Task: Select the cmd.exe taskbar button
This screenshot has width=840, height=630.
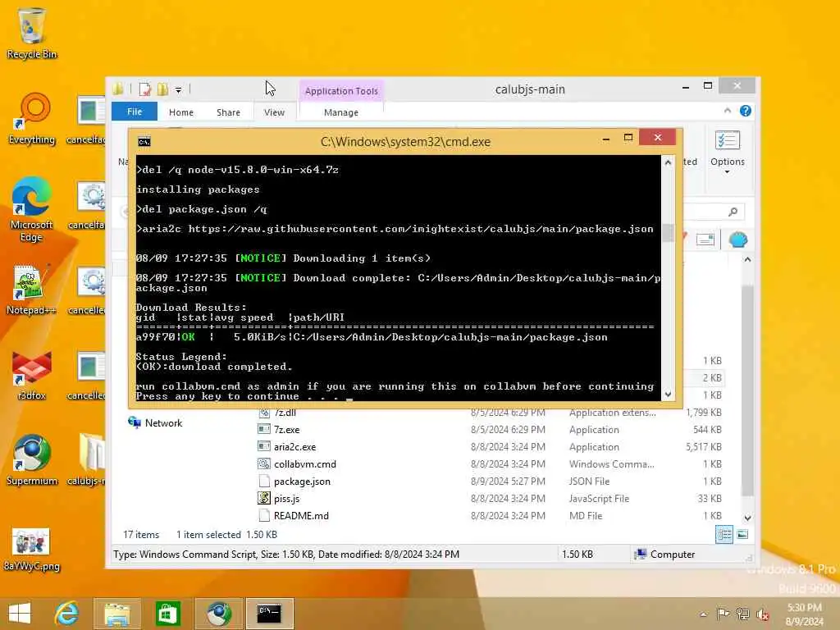Action: pos(269,614)
